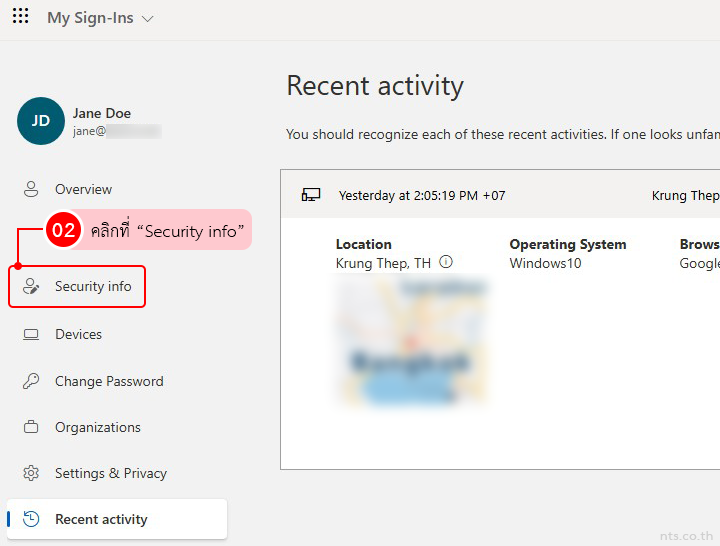Click the Organizations briefcase icon
This screenshot has width=720, height=546.
[31, 428]
